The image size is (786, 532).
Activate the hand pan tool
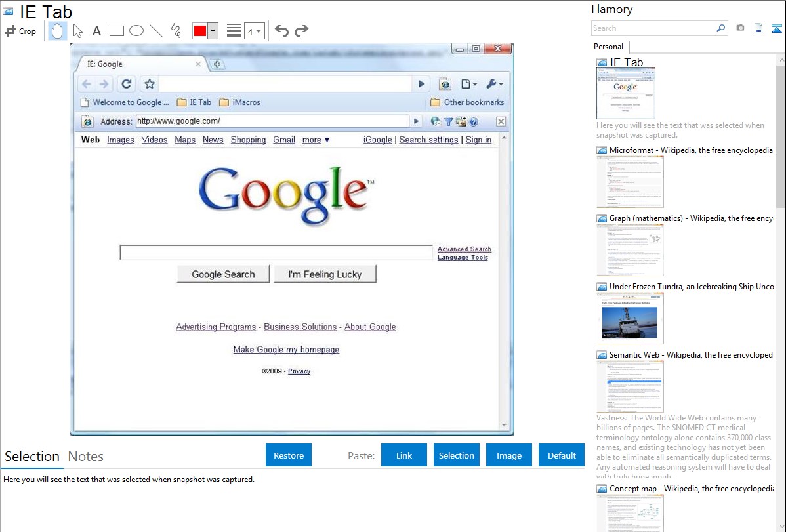point(57,31)
